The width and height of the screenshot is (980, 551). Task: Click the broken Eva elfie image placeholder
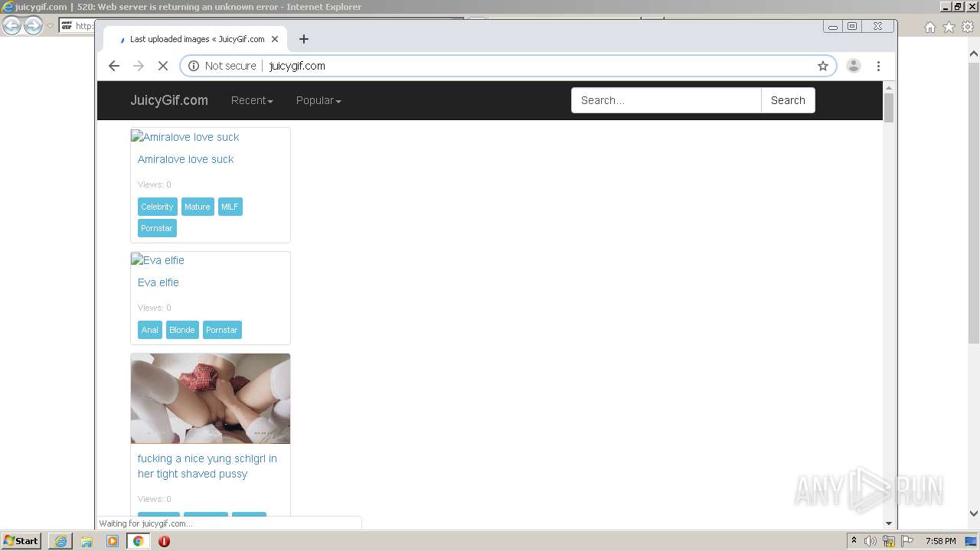[x=158, y=260]
